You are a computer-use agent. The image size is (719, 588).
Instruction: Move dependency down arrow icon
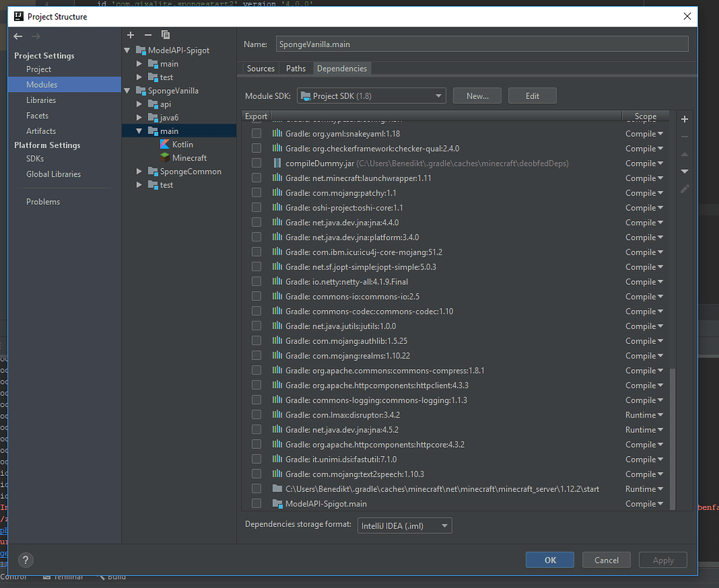(x=685, y=171)
